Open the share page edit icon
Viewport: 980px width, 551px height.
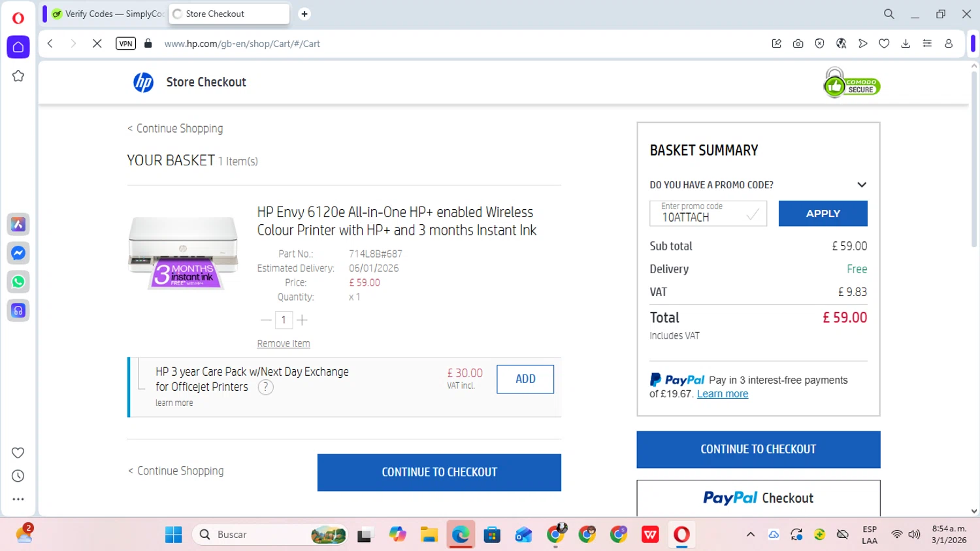coord(777,44)
